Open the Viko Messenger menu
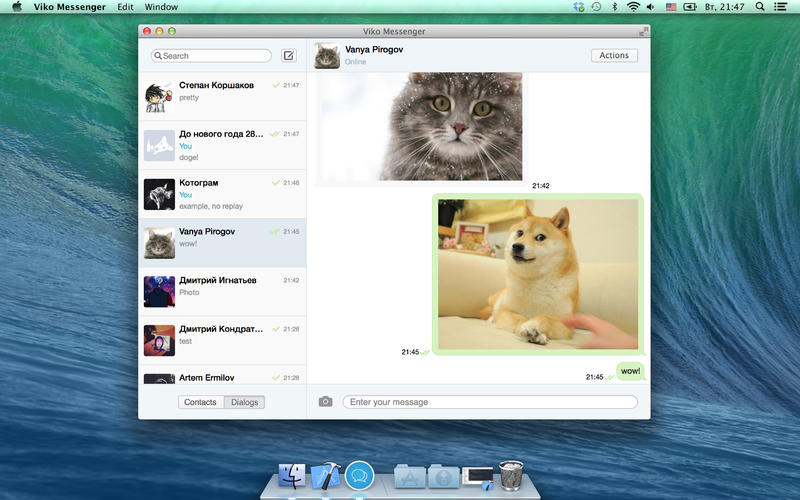This screenshot has width=800, height=500. 70,7
